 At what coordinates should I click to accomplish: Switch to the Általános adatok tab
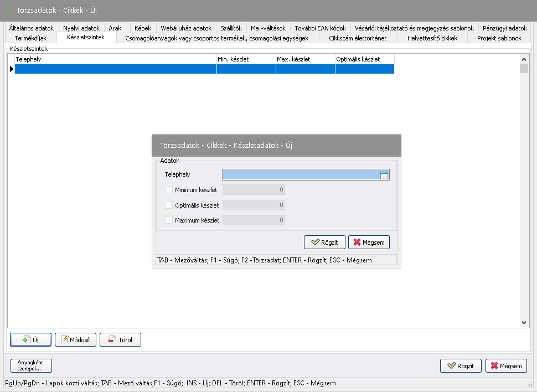click(32, 28)
